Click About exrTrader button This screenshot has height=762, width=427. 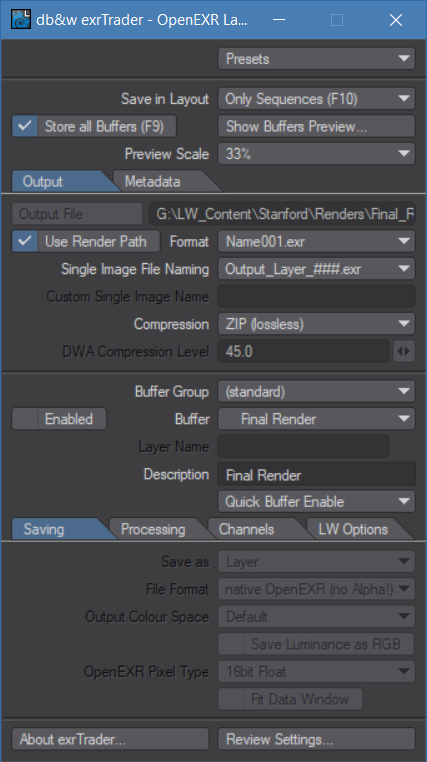[x=110, y=739]
